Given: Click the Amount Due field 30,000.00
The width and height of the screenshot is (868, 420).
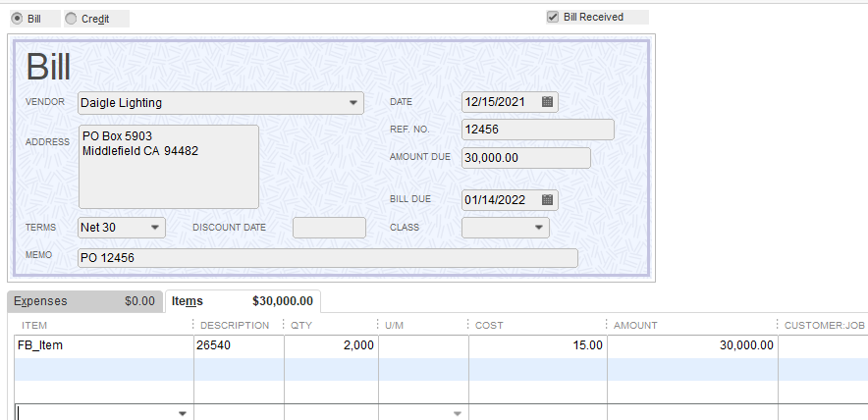Looking at the screenshot, I should 526,158.
